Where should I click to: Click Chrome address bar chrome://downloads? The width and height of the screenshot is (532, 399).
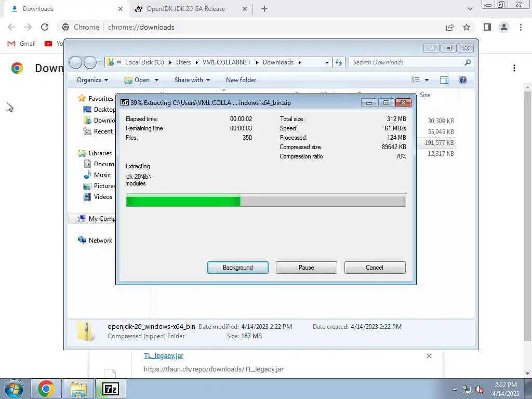(141, 27)
